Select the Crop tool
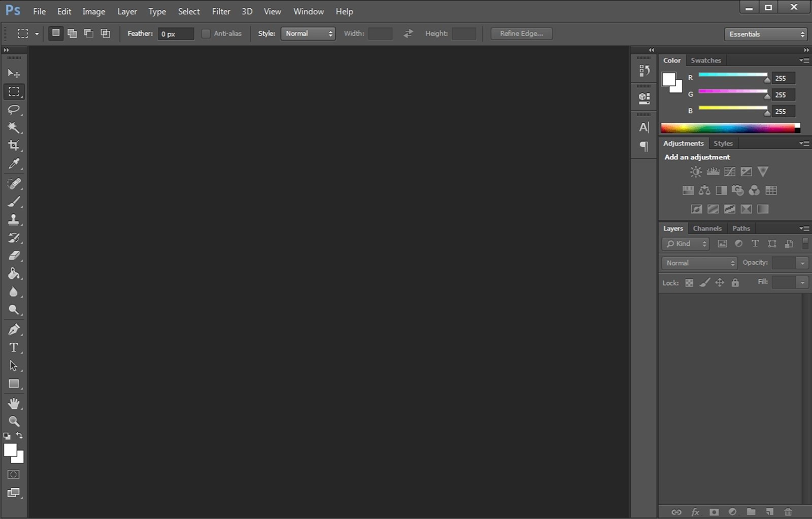 (14, 146)
